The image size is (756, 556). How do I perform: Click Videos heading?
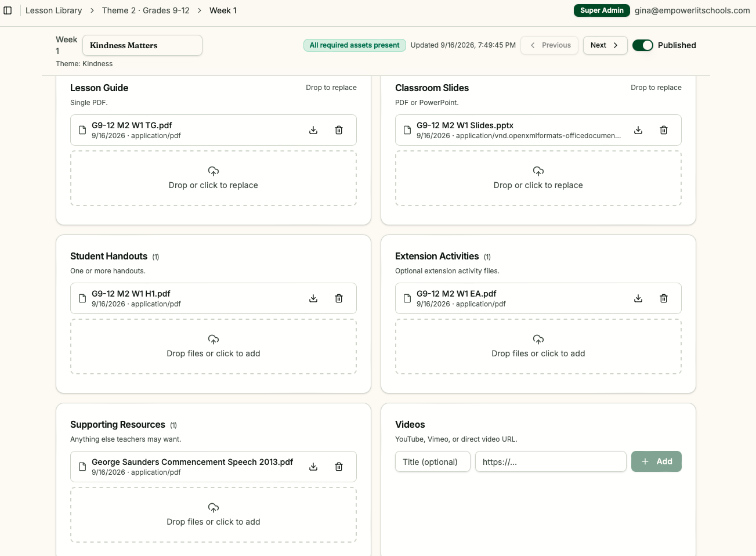pyautogui.click(x=410, y=424)
